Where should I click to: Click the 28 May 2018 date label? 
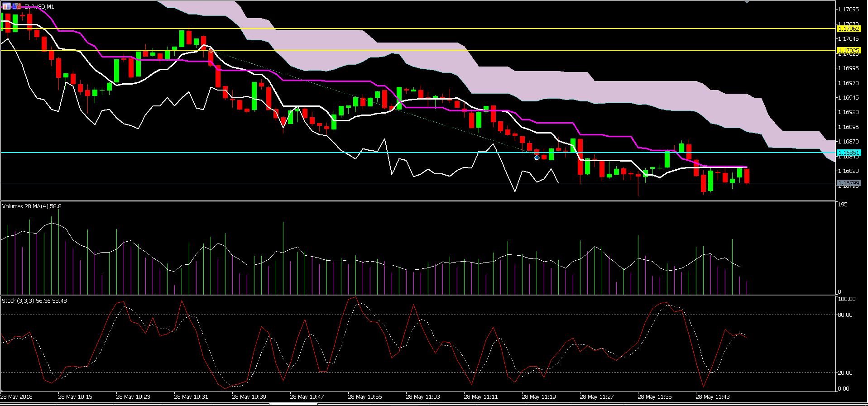coord(16,397)
